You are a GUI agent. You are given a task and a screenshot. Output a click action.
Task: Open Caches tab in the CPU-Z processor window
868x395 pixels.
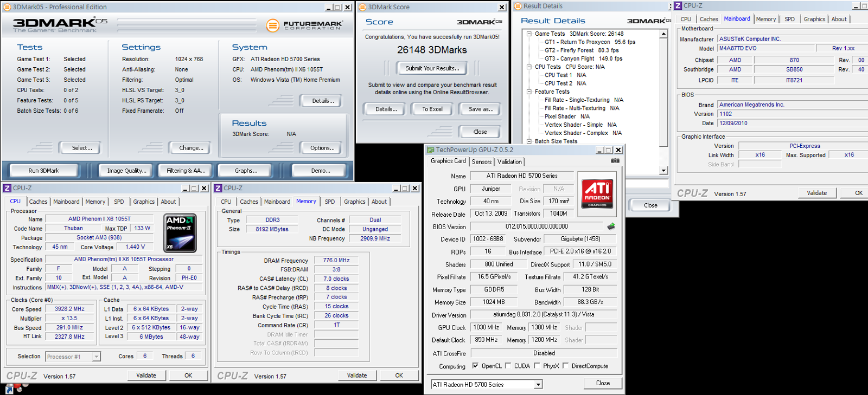(38, 202)
